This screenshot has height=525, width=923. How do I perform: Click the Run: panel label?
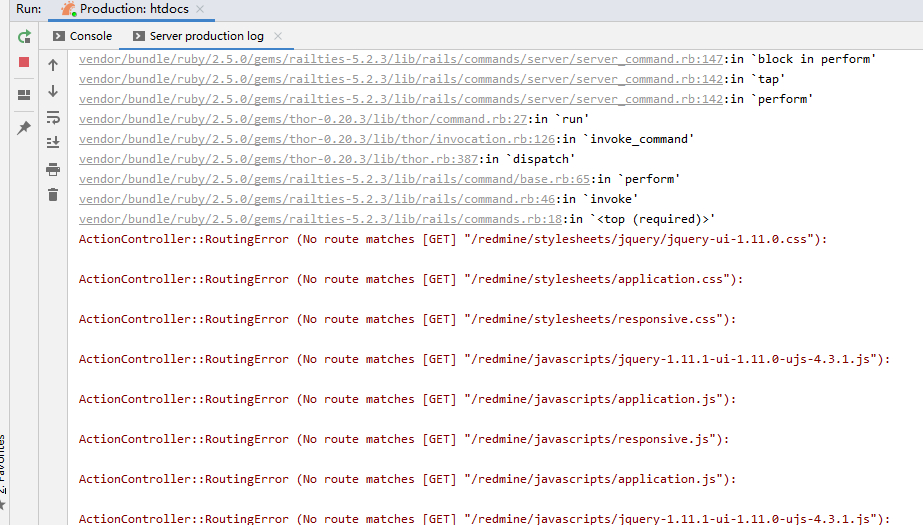28,9
